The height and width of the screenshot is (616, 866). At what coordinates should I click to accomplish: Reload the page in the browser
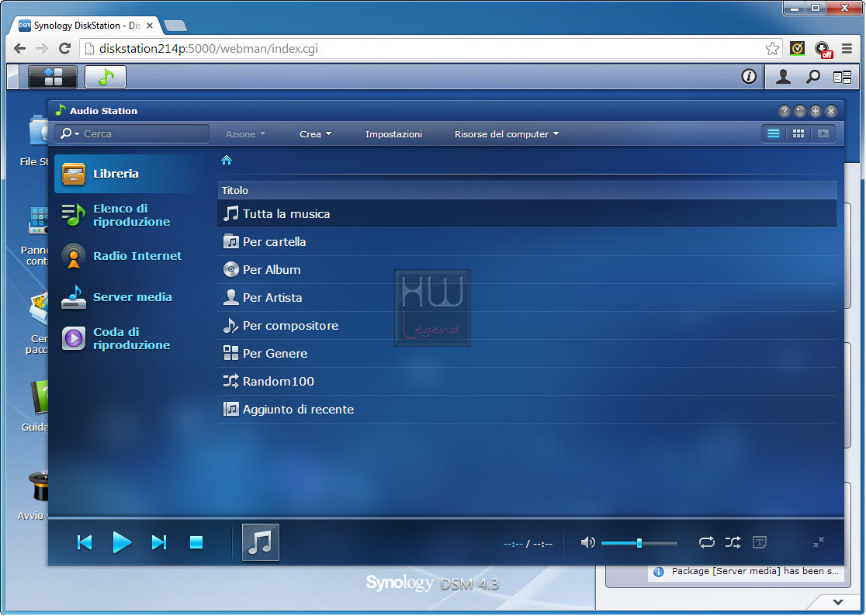[64, 49]
